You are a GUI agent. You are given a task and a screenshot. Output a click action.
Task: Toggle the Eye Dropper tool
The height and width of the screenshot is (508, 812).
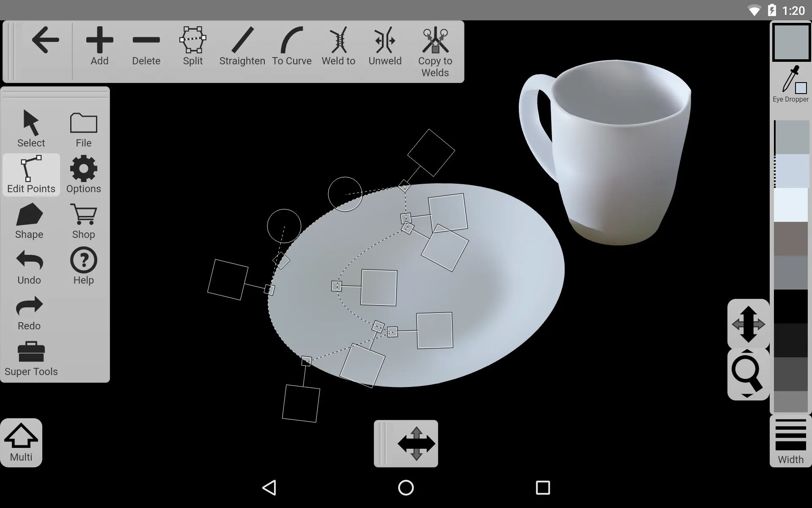click(790, 84)
